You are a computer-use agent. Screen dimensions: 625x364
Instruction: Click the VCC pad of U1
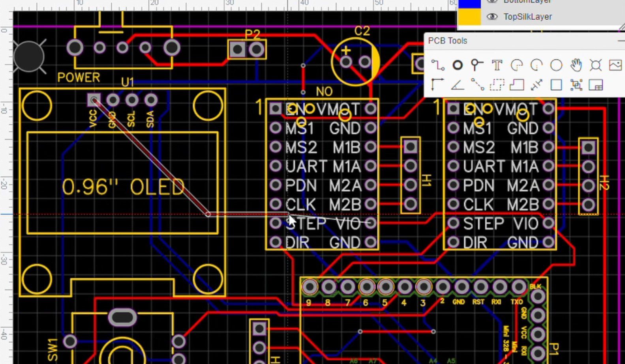click(x=94, y=100)
